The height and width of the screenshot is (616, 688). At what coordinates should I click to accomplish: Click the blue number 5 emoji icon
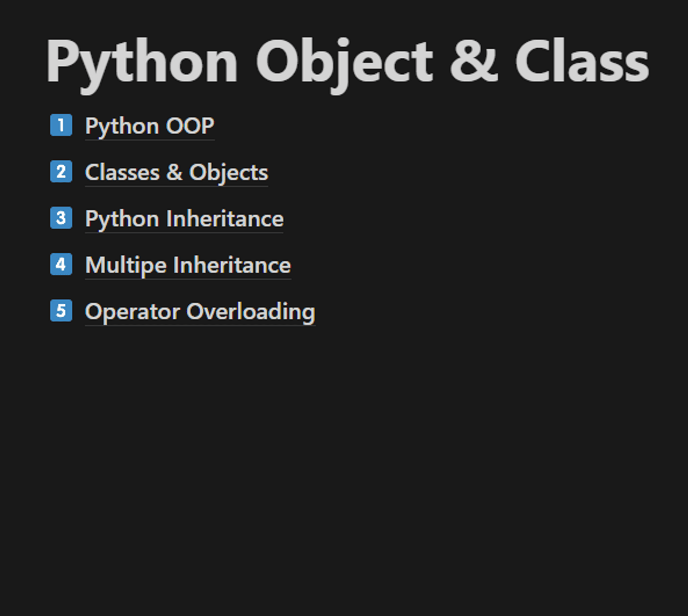pos(61,311)
